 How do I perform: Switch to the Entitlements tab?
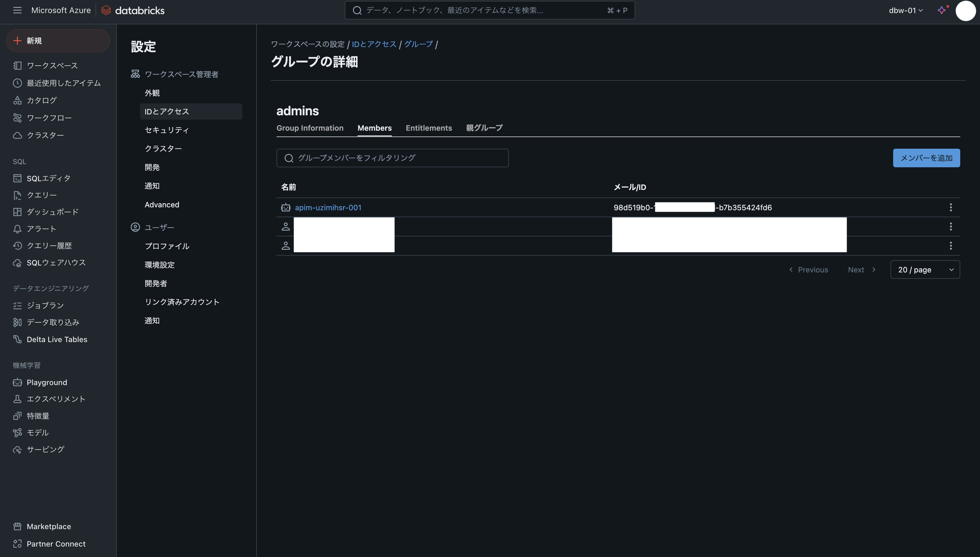point(429,128)
